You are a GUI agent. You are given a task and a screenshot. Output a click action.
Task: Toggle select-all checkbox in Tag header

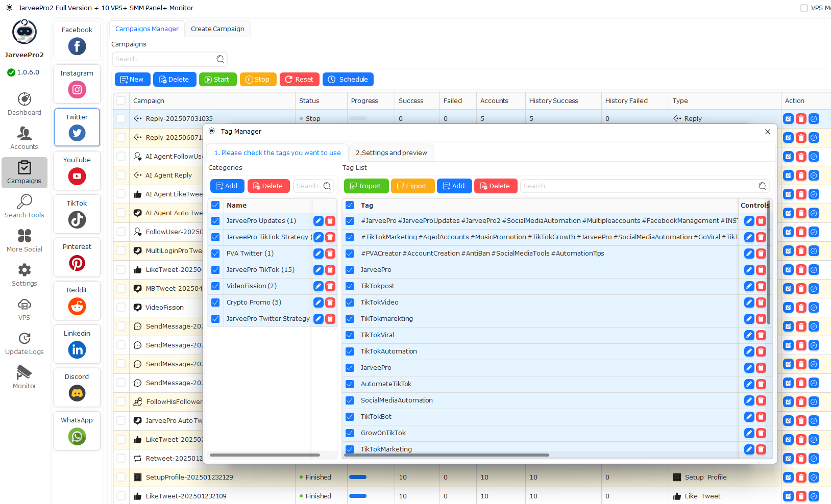tap(350, 205)
